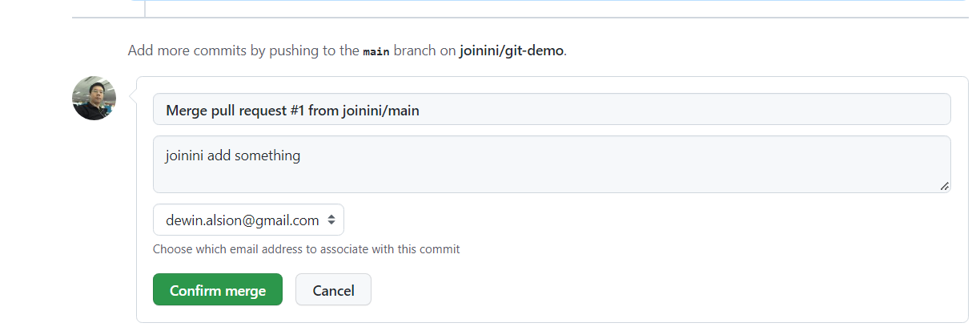
Task: Click the Choose which email address helper text
Action: 307,249
